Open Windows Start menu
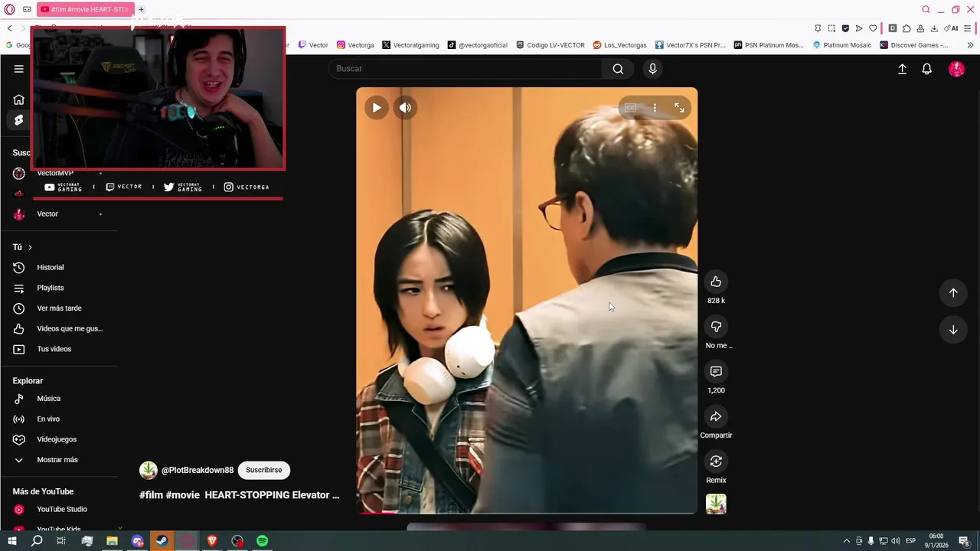The image size is (980, 551). pyautogui.click(x=12, y=541)
